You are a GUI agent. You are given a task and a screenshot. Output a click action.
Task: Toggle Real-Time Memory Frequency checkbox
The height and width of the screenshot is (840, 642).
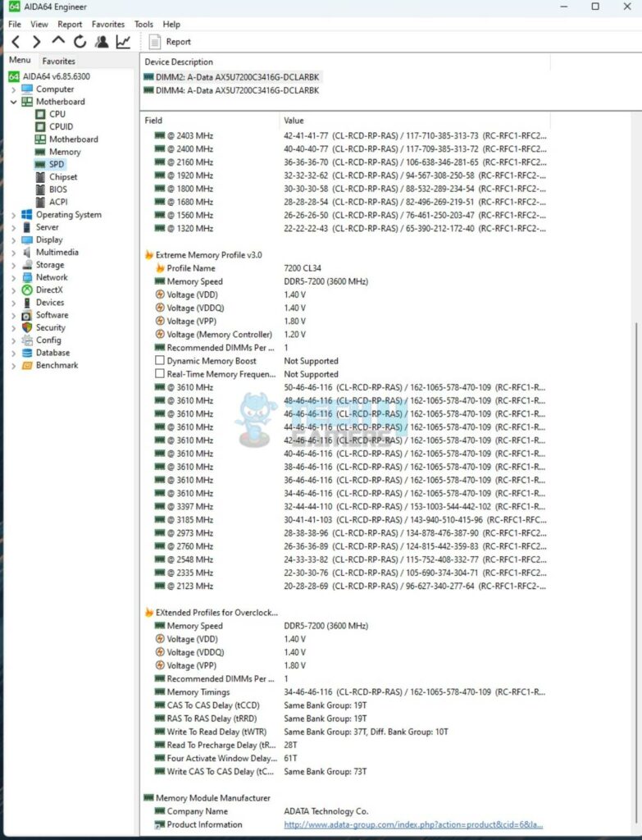pos(160,374)
